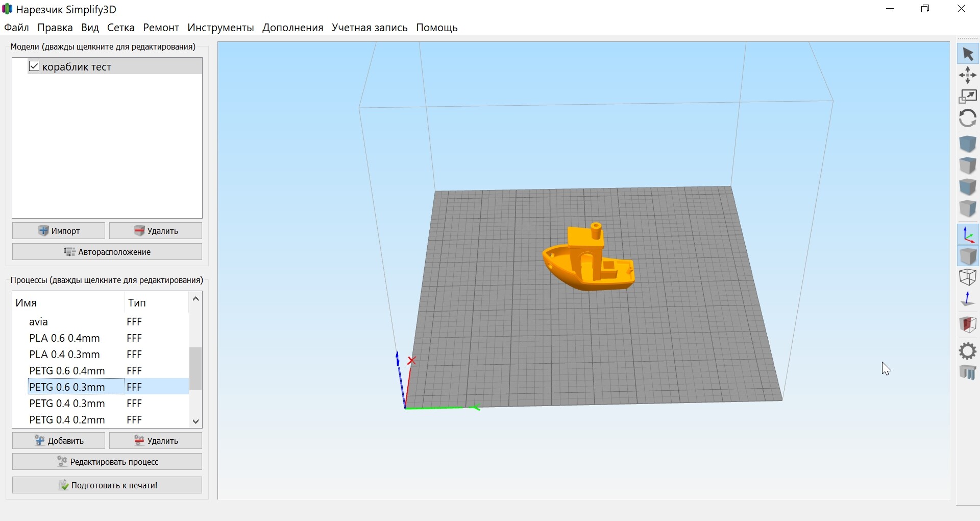Image resolution: width=980 pixels, height=521 pixels.
Task: Toggle the coordinate axes display icon
Action: tap(968, 234)
